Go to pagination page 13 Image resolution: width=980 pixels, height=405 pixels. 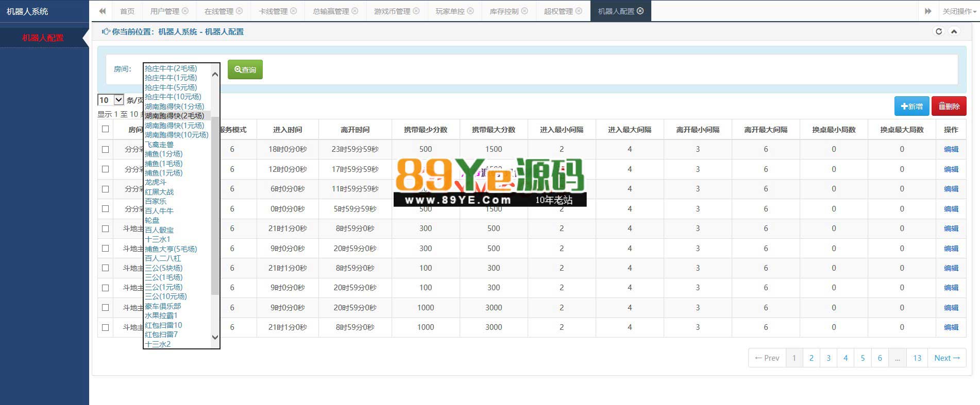point(917,358)
